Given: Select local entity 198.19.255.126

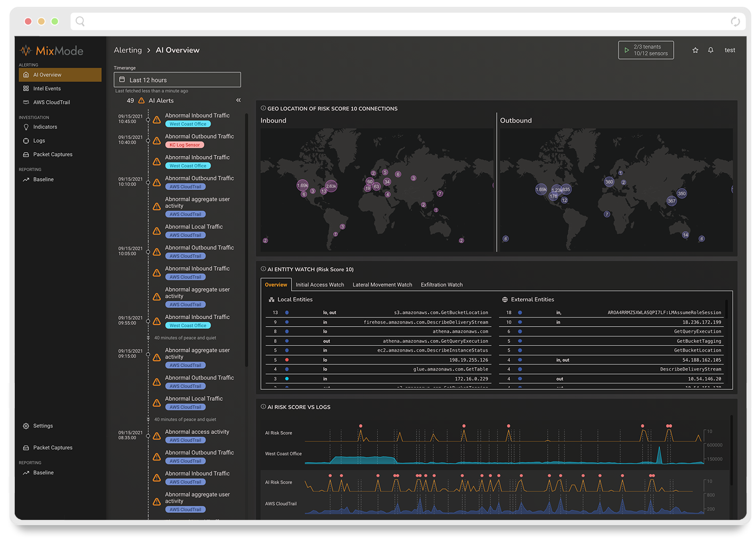Looking at the screenshot, I should (379, 360).
